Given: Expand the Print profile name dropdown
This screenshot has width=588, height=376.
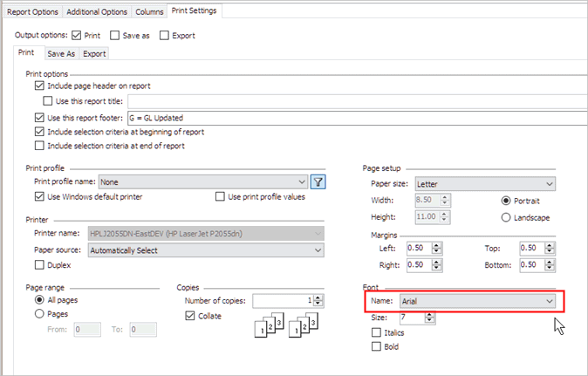Looking at the screenshot, I should [302, 181].
